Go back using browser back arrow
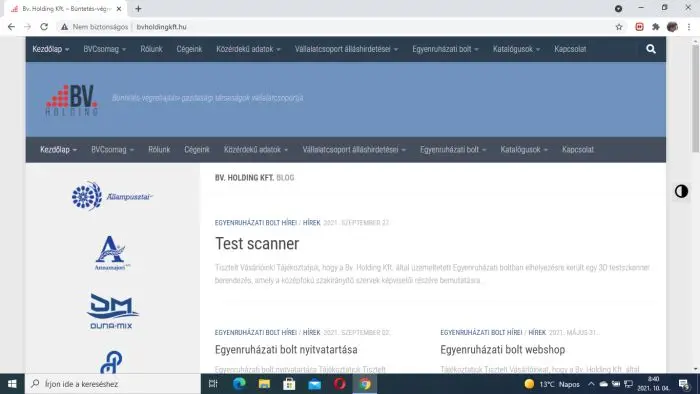 tap(11, 27)
